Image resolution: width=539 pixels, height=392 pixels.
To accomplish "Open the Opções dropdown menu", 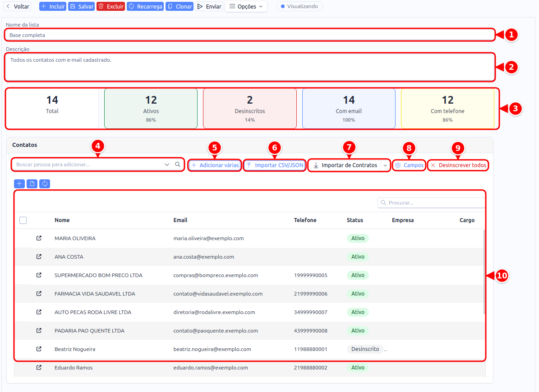I will [246, 6].
